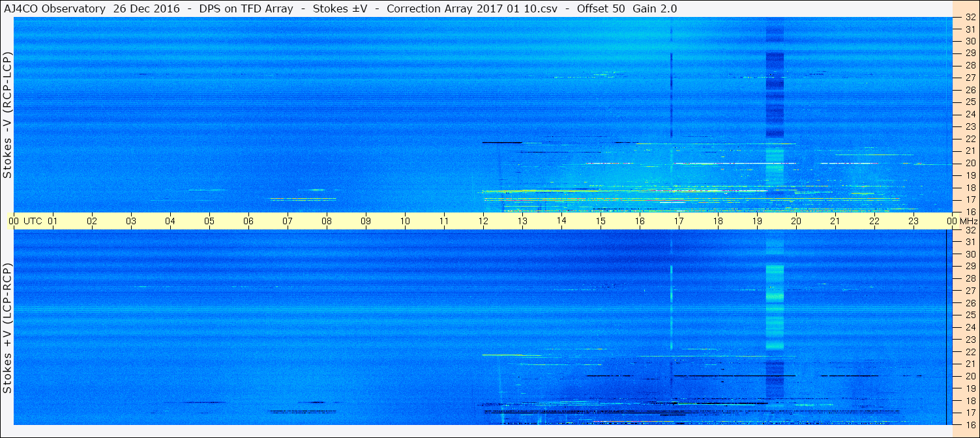Click the '00 UTC' start marker on time axis

[24, 222]
